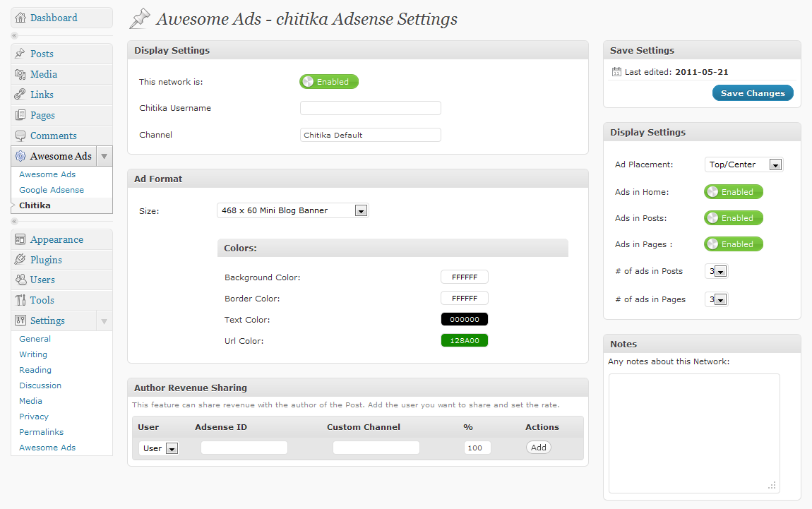This screenshot has height=509, width=812.
Task: Click the Dashboard house icon
Action: tap(20, 18)
